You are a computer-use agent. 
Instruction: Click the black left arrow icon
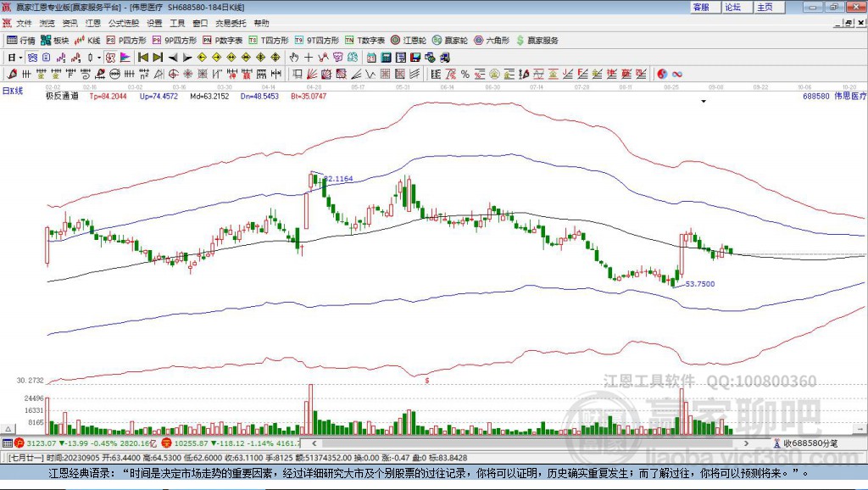point(173,58)
